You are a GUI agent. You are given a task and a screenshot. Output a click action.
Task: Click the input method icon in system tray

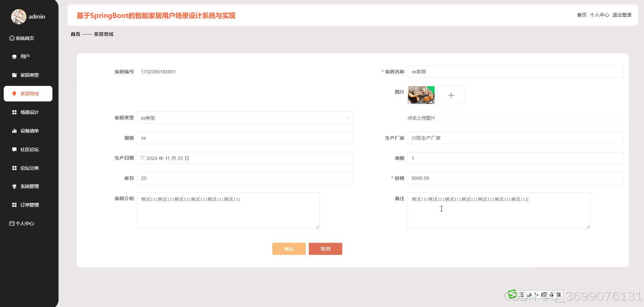pos(512,294)
